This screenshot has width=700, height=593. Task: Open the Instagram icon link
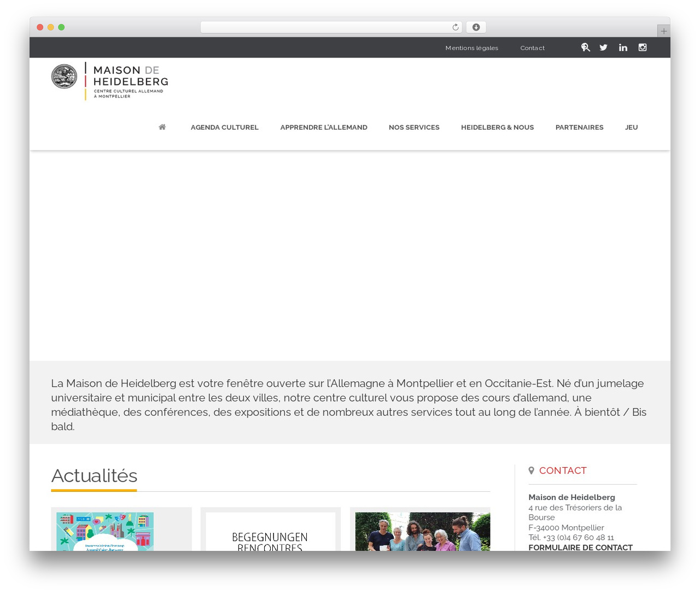643,48
